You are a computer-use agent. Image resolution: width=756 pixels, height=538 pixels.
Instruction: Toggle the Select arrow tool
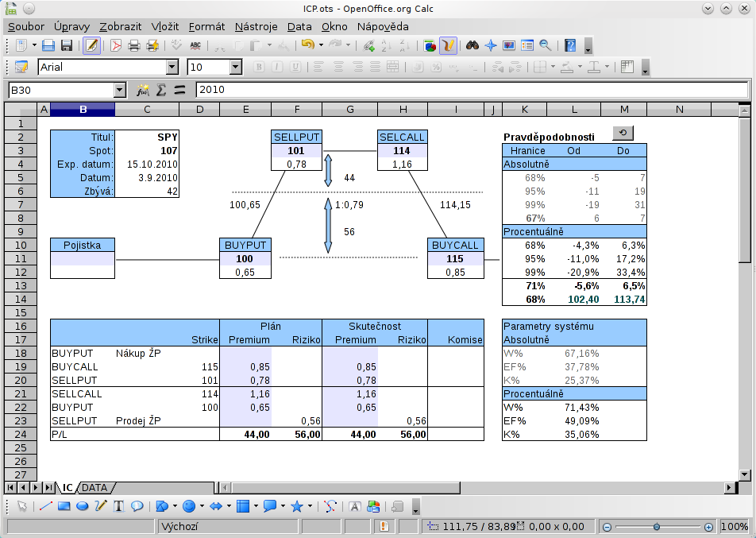click(22, 506)
